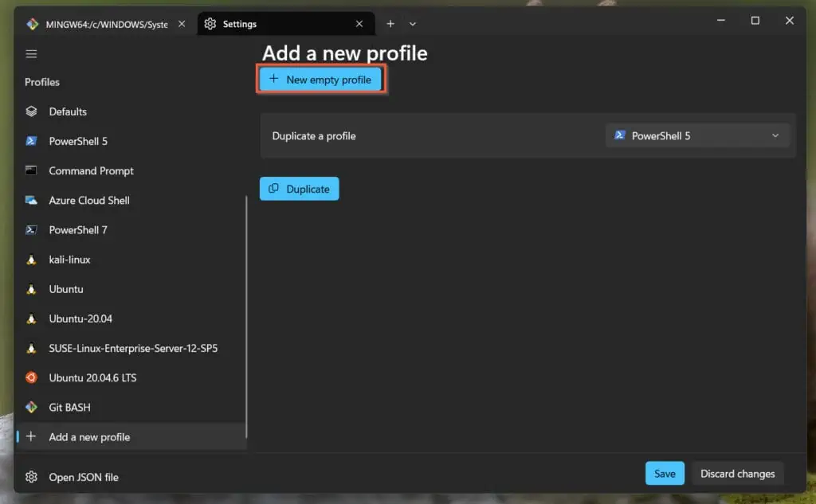816x504 pixels.
Task: Click the PowerShell 7 profile icon
Action: click(31, 229)
